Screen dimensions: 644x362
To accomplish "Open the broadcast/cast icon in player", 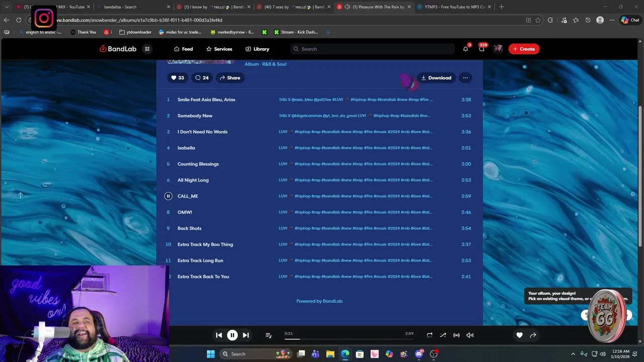I will click(x=456, y=335).
